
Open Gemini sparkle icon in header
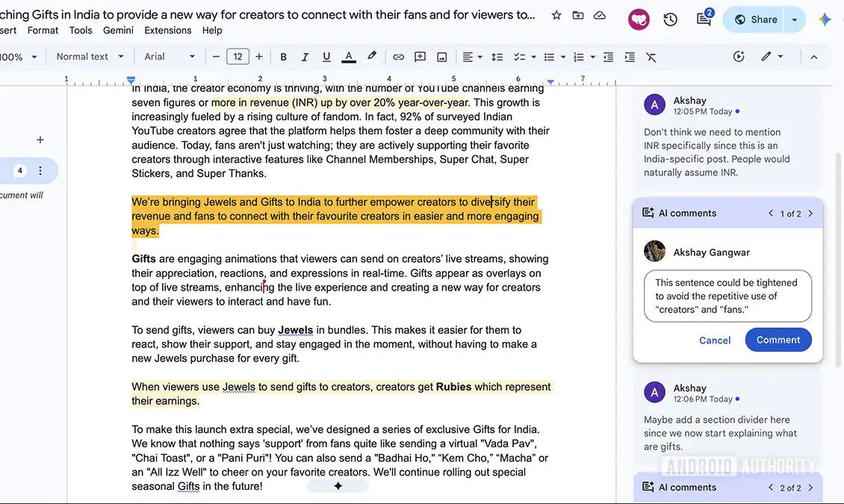tap(825, 20)
